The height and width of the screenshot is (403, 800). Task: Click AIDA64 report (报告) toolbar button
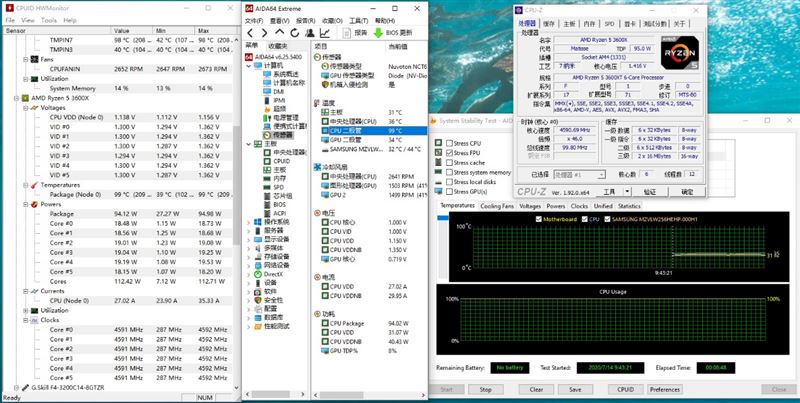(355, 33)
